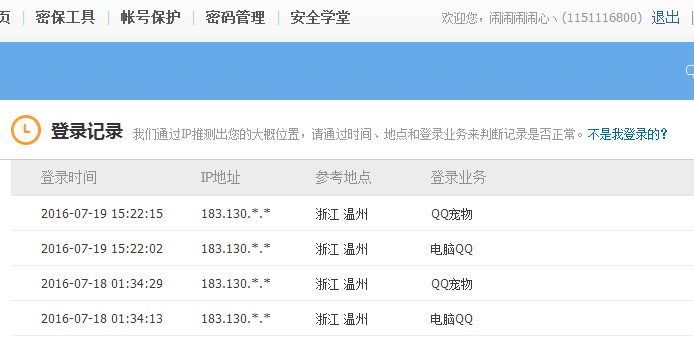
Task: Click the 不是我登录的? link
Action: [627, 134]
